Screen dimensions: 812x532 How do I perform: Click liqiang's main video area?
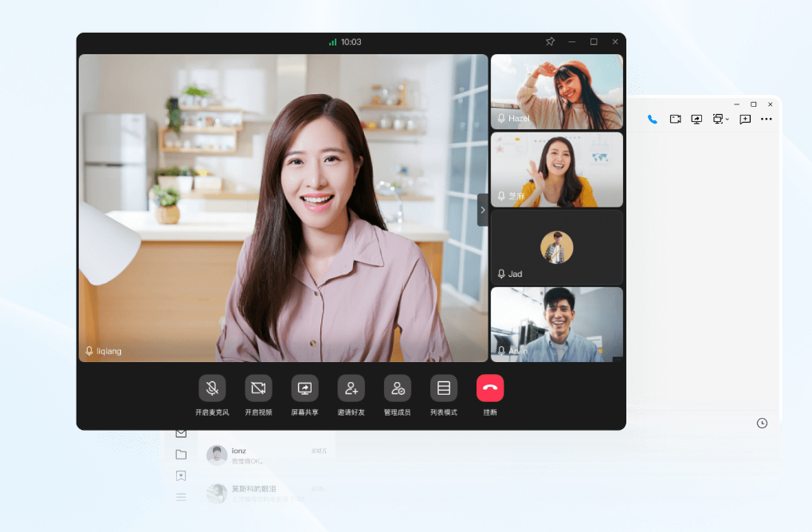[283, 208]
